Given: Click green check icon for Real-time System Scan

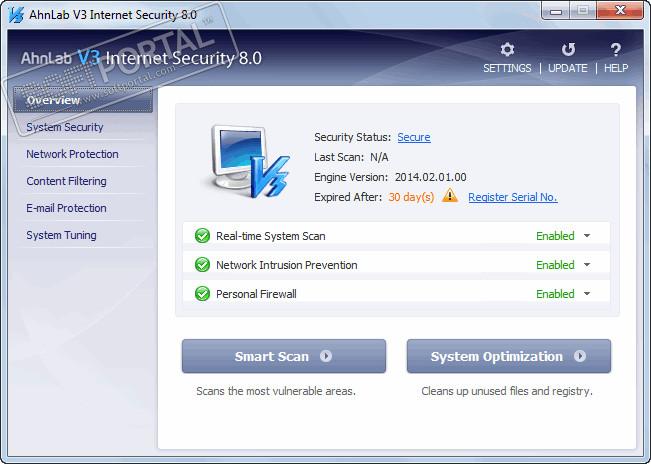Looking at the screenshot, I should point(202,236).
